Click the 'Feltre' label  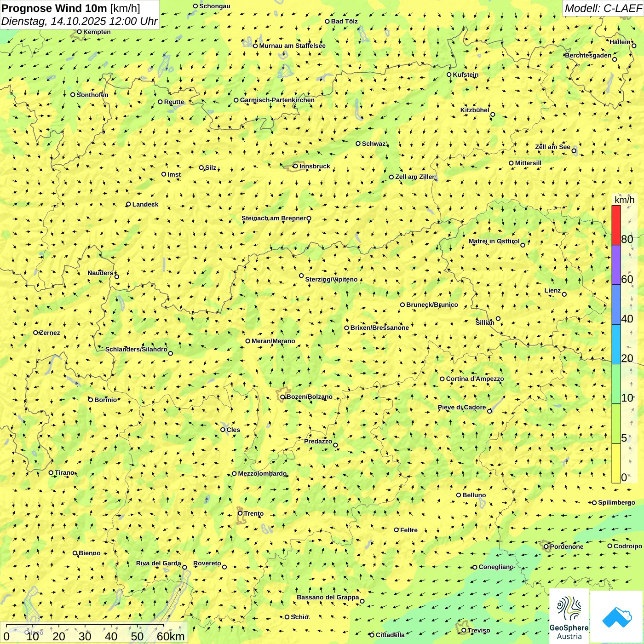tap(409, 530)
